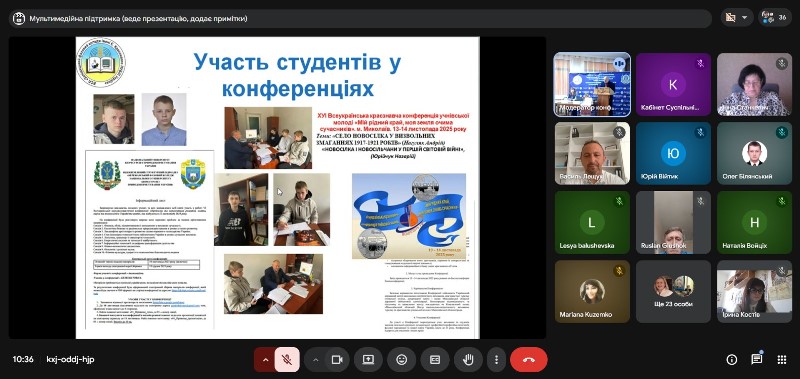This screenshot has width=800, height=379.
Task: Click the slide title Участь студентів у конференціях
Action: click(x=297, y=75)
